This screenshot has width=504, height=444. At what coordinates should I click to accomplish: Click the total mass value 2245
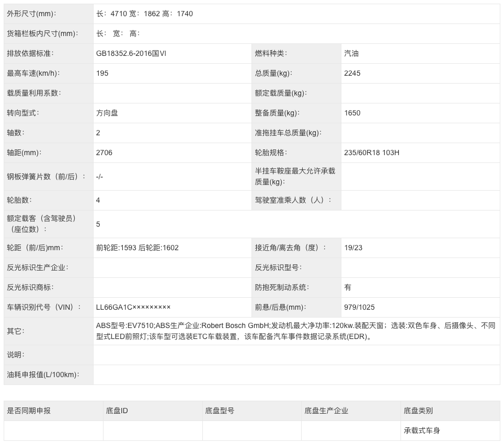point(352,73)
